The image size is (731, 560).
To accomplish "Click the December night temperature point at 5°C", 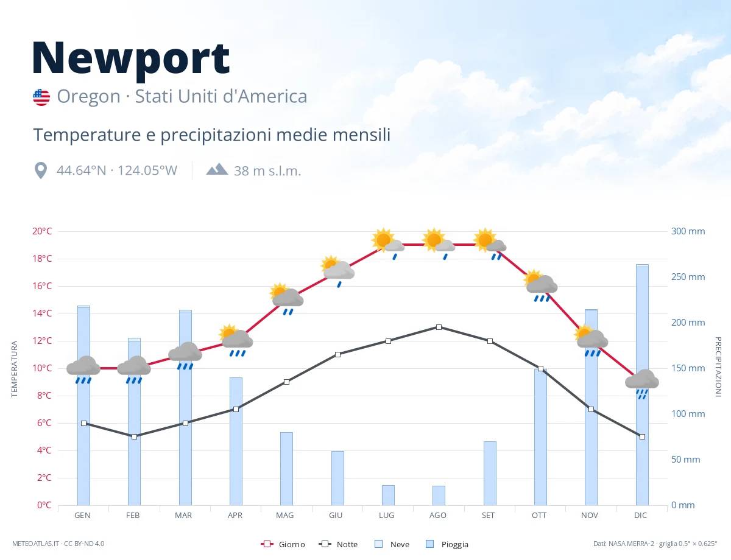I will click(x=642, y=436).
